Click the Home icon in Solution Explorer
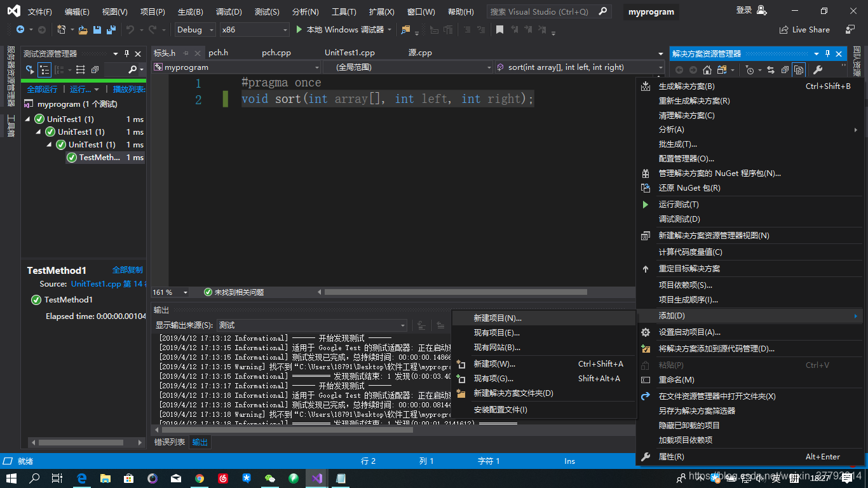 (707, 70)
